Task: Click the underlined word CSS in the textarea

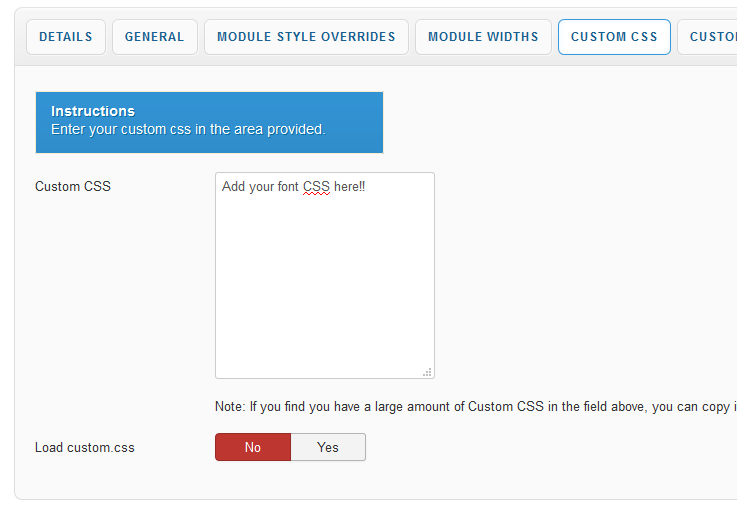Action: point(316,187)
